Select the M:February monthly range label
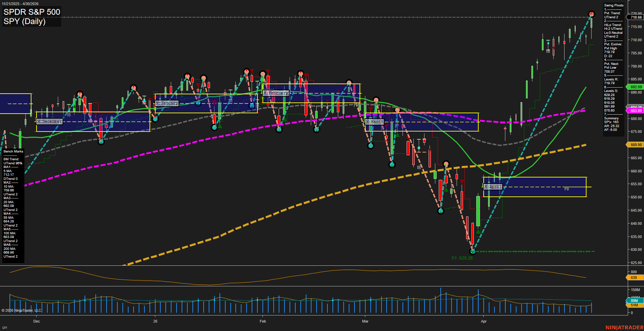The image size is (644, 331). point(276,93)
